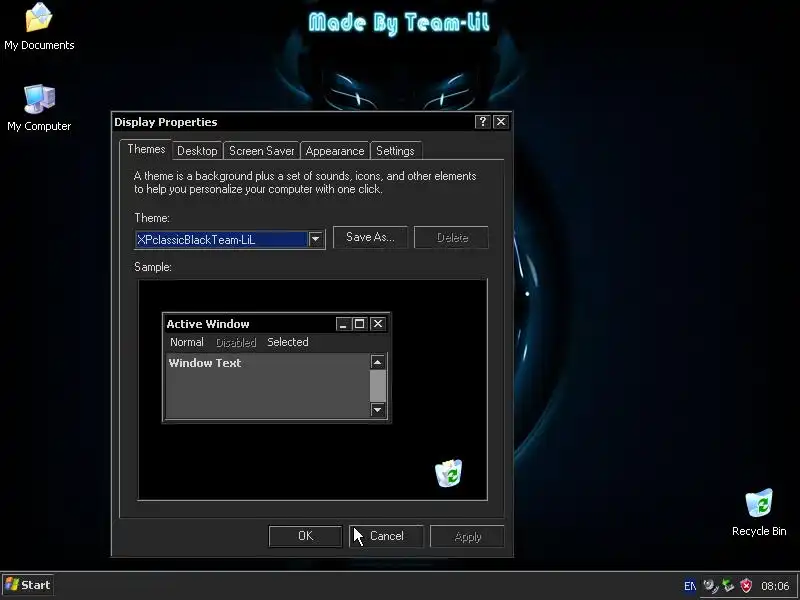The image size is (800, 600).
Task: Switch to the Themes tab
Action: (x=146, y=149)
